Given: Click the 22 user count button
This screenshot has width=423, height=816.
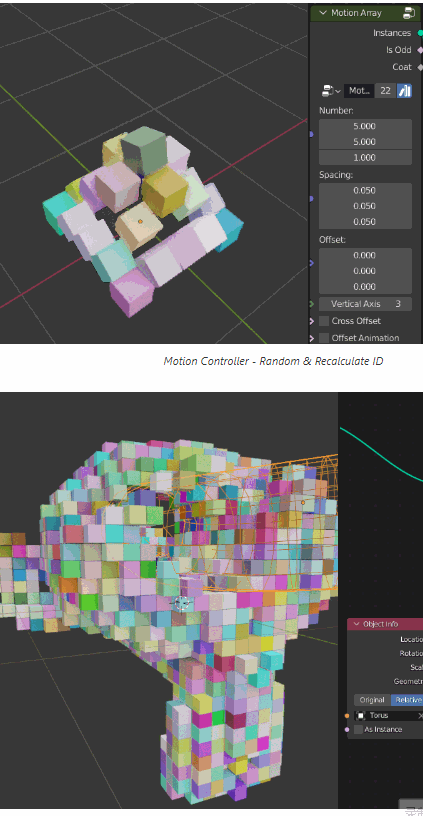Looking at the screenshot, I should [385, 91].
